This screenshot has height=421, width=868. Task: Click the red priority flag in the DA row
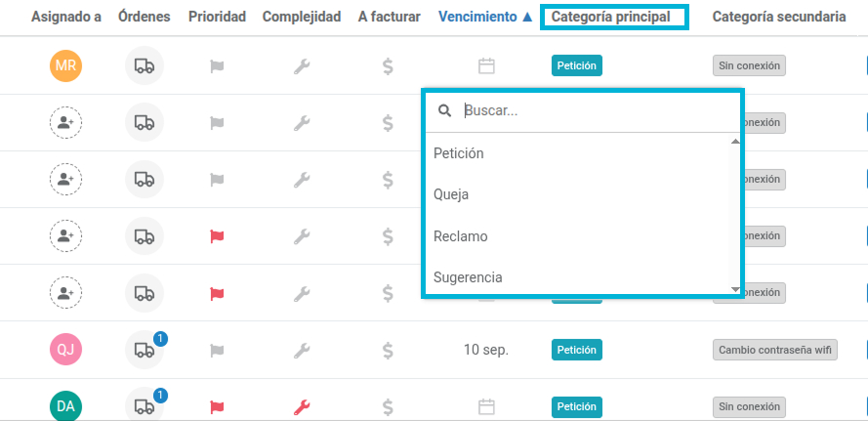217,407
